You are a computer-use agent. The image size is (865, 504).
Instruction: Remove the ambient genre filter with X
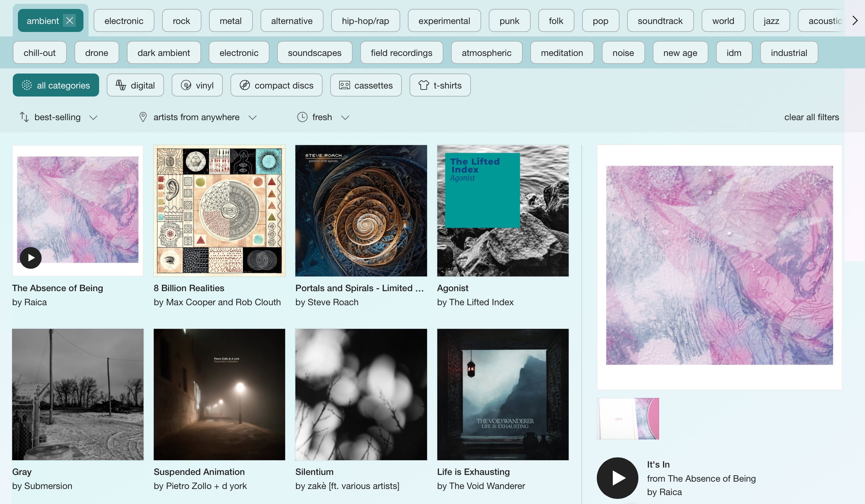tap(70, 20)
